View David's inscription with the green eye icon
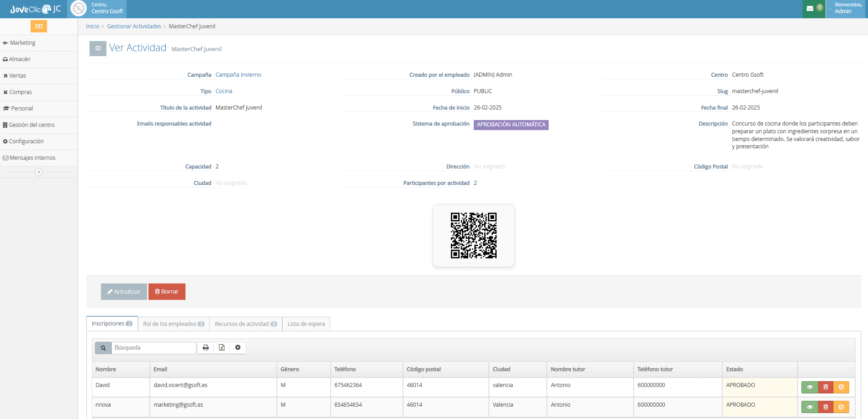Screen dimensions: 868x419 click(810, 387)
